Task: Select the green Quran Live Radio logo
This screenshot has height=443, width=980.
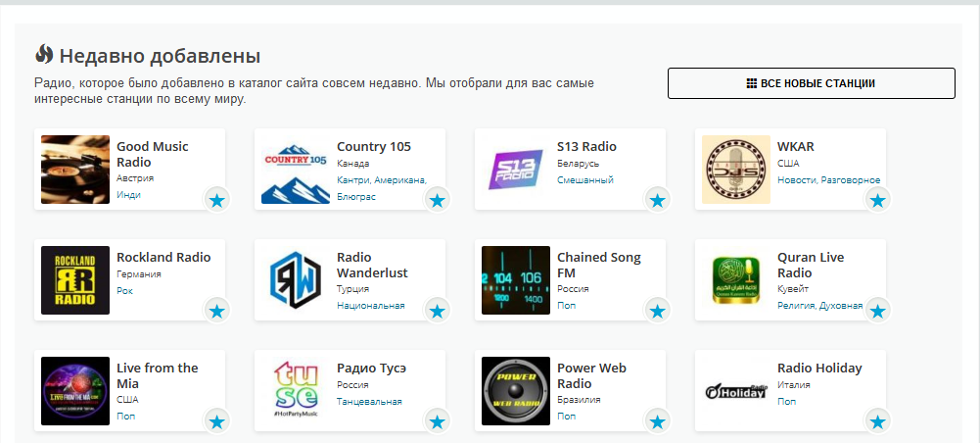Action: [735, 279]
